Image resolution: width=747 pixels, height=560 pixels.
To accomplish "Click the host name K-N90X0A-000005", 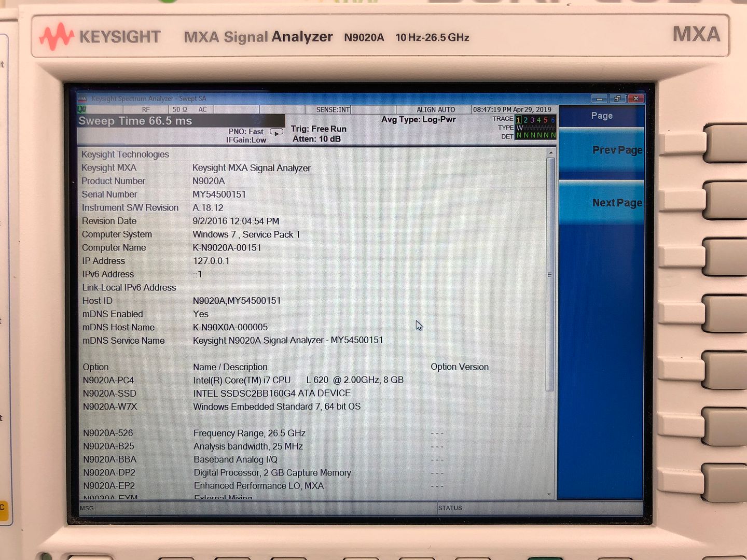I will click(230, 327).
